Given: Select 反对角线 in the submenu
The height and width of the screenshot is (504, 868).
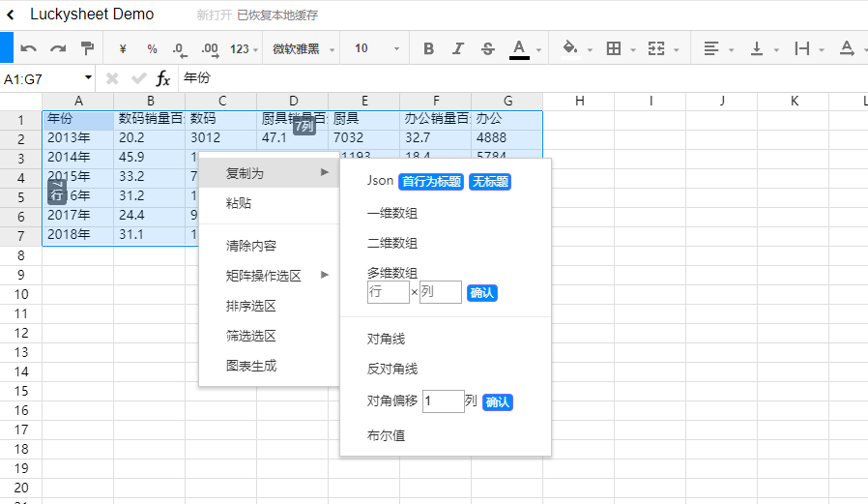Looking at the screenshot, I should pos(391,369).
